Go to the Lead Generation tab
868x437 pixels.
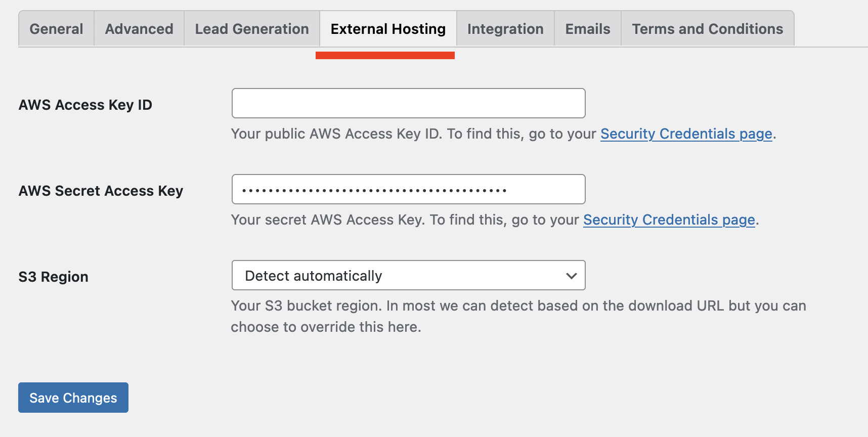point(252,29)
